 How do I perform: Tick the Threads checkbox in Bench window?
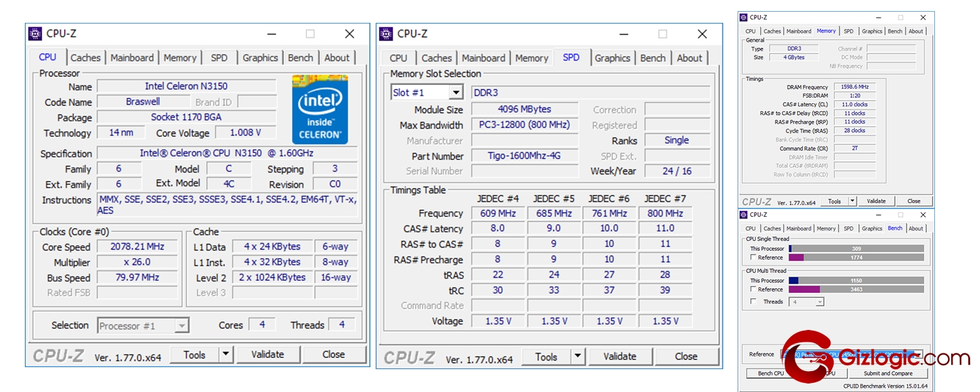point(753,301)
